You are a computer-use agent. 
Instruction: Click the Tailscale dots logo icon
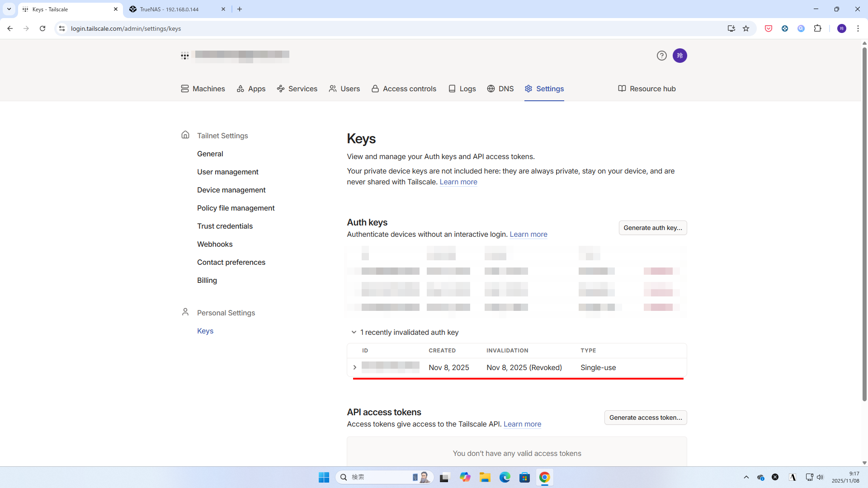click(x=185, y=56)
